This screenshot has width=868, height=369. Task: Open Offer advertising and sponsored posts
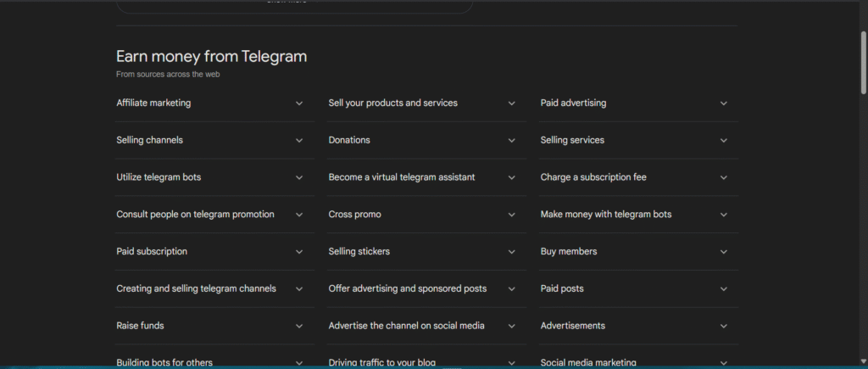tap(407, 289)
